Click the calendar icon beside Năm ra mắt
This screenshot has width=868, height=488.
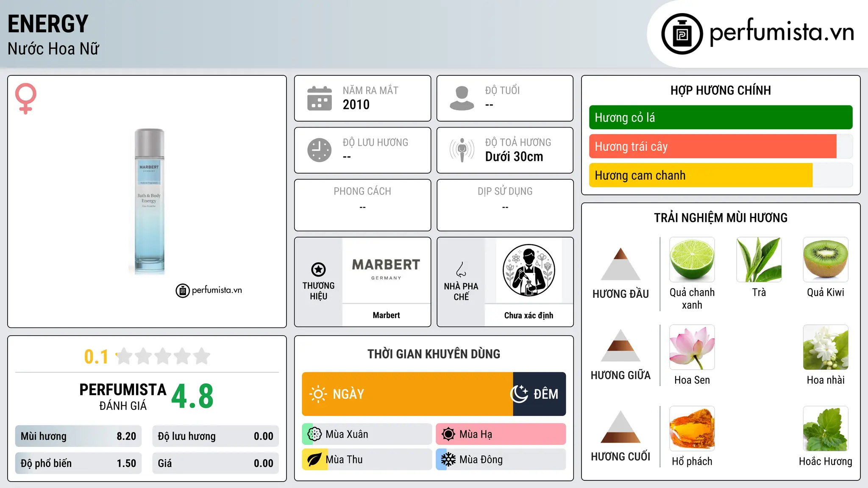(x=320, y=98)
